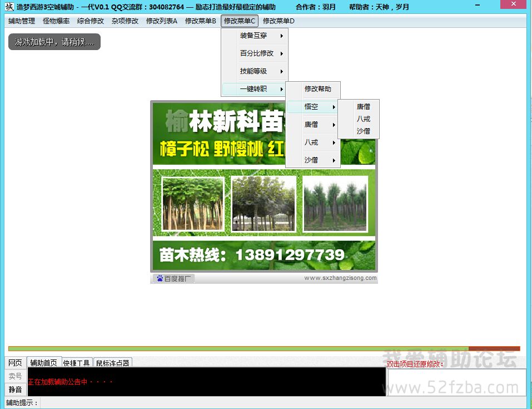The image size is (532, 409).
Task: Click the 百度推广 paw logo
Action: 160,278
